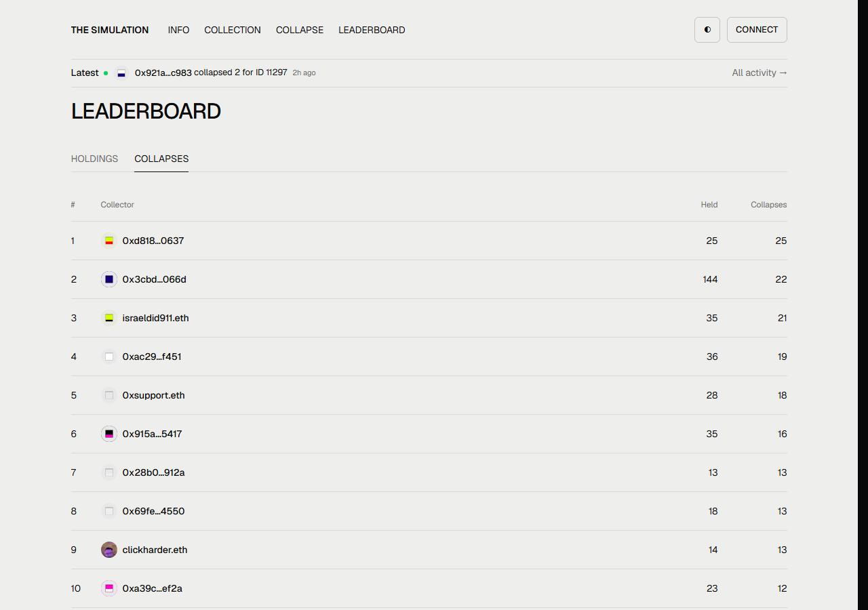
Task: Open the INFO menu item
Action: click(x=178, y=30)
